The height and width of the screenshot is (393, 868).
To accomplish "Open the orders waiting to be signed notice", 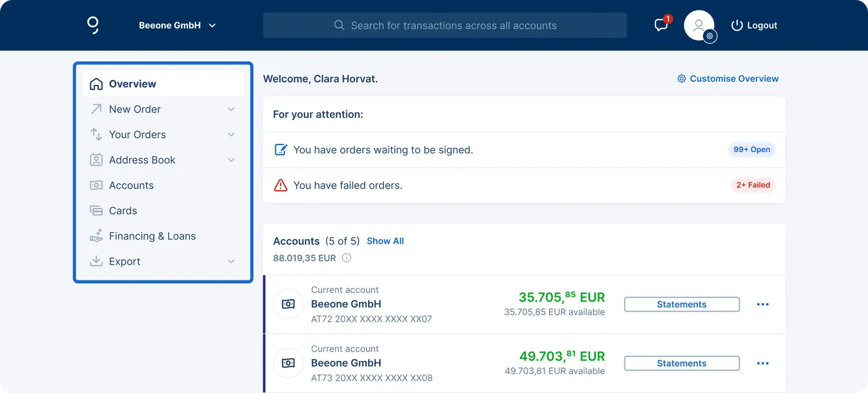I will click(x=524, y=150).
